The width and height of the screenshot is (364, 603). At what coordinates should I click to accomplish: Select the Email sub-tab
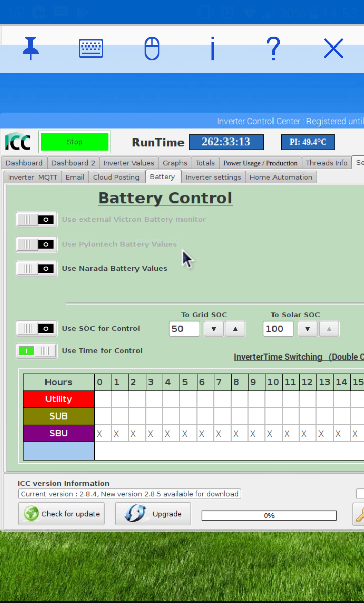(75, 177)
